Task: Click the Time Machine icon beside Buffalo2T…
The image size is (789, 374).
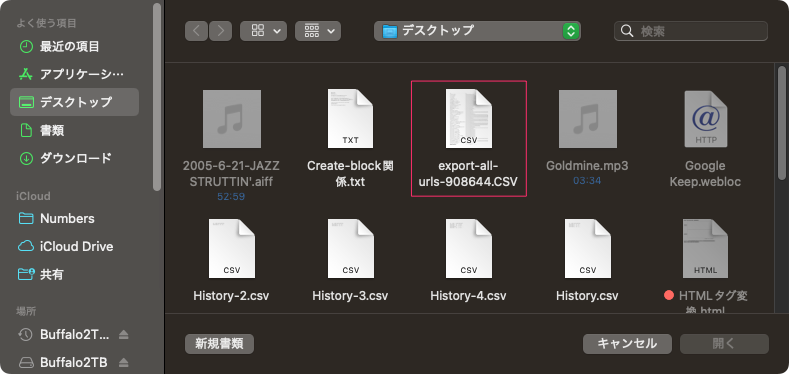Action: pos(25,335)
